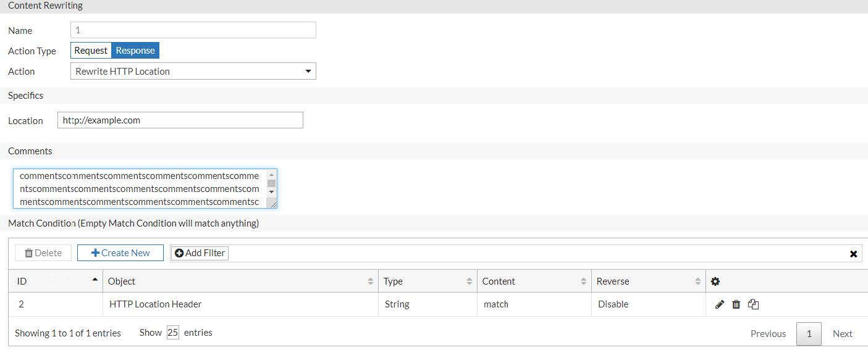Select the Response action type
The width and height of the screenshot is (868, 350).
(x=135, y=51)
